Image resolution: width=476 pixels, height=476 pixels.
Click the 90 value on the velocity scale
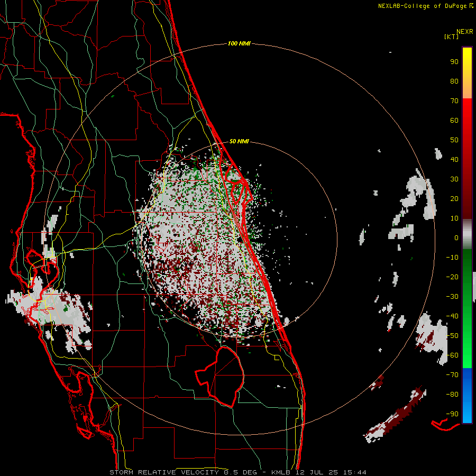454,62
